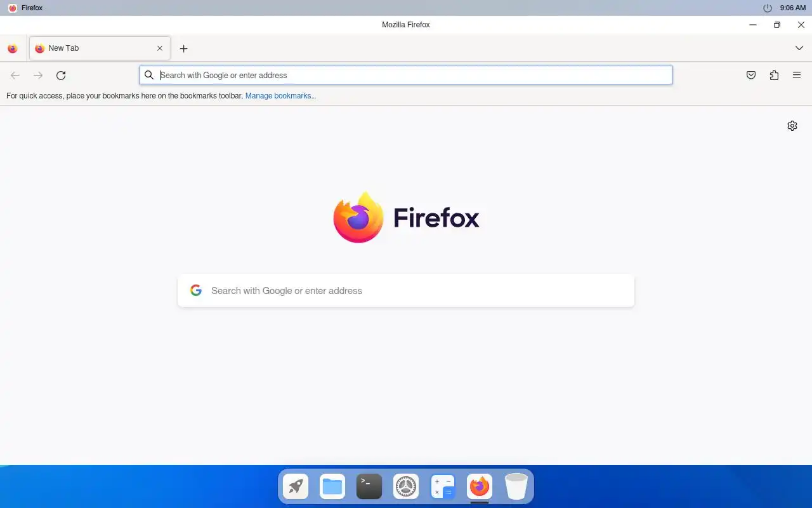Reload the current page
The width and height of the screenshot is (812, 508).
coord(61,75)
